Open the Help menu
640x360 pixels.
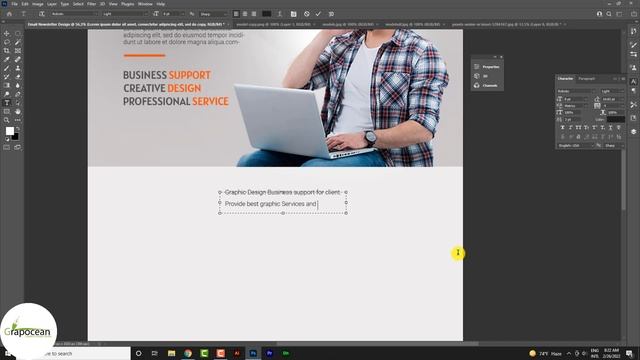[161, 4]
